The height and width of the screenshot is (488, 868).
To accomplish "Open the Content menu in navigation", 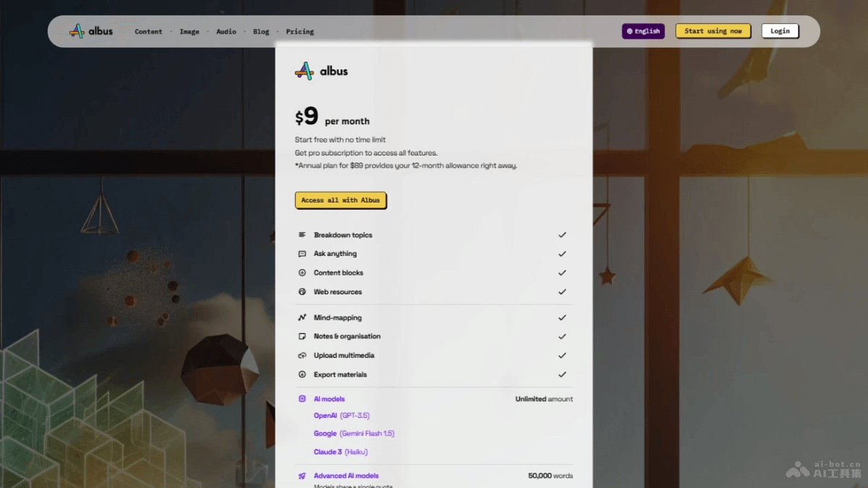I will (x=148, y=32).
